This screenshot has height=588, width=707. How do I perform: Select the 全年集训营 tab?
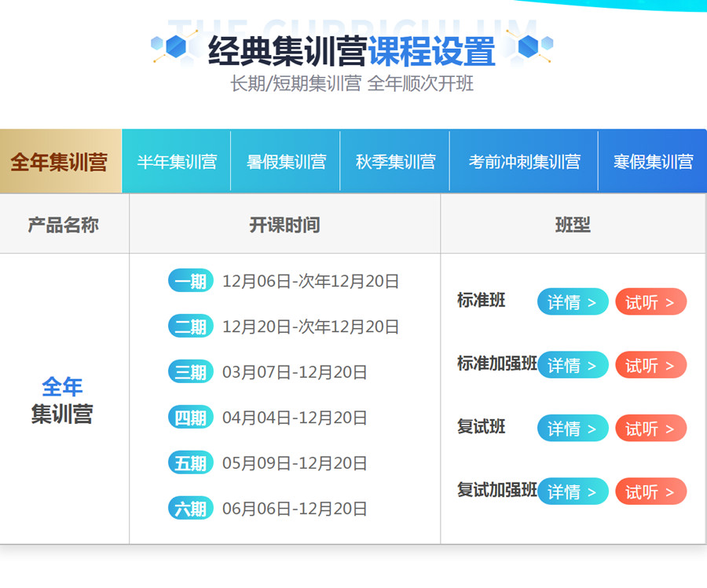(60, 162)
